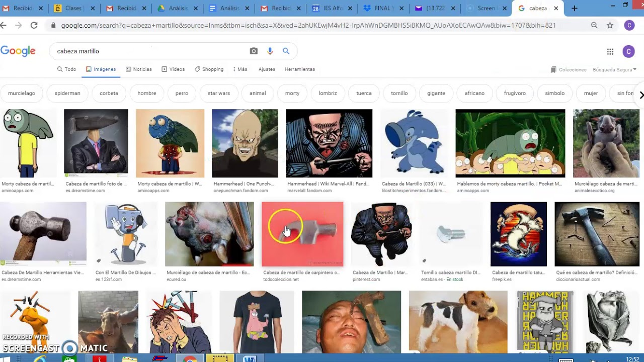Image resolution: width=644 pixels, height=362 pixels.
Task: Switch to the Todo results tab
Action: (x=66, y=69)
